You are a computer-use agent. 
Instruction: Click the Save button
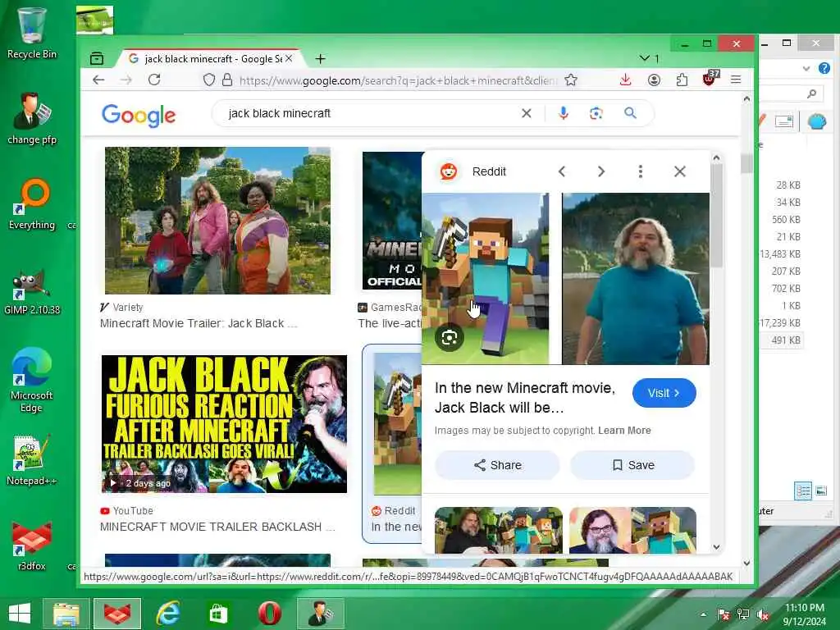click(x=632, y=465)
